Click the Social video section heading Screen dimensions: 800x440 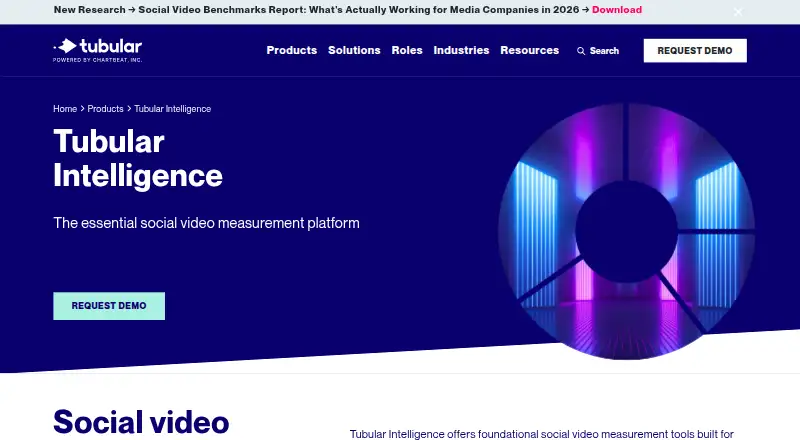[x=141, y=423]
